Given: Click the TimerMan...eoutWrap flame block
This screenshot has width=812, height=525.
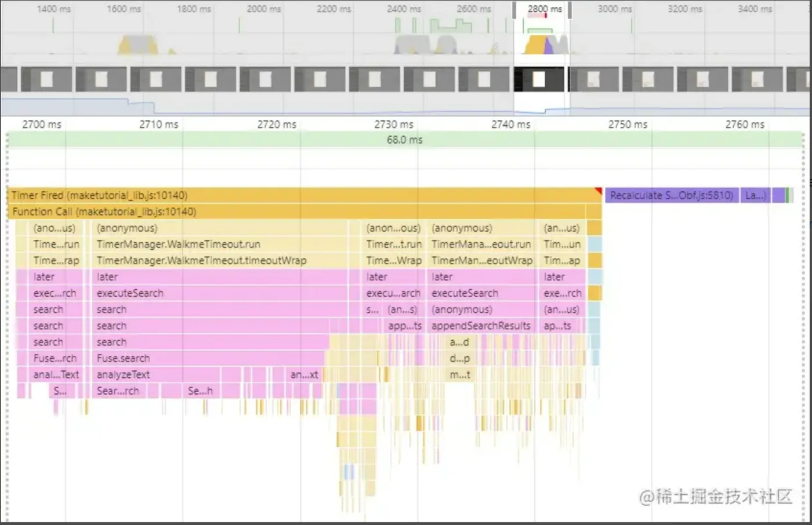Looking at the screenshot, I should click(481, 261).
